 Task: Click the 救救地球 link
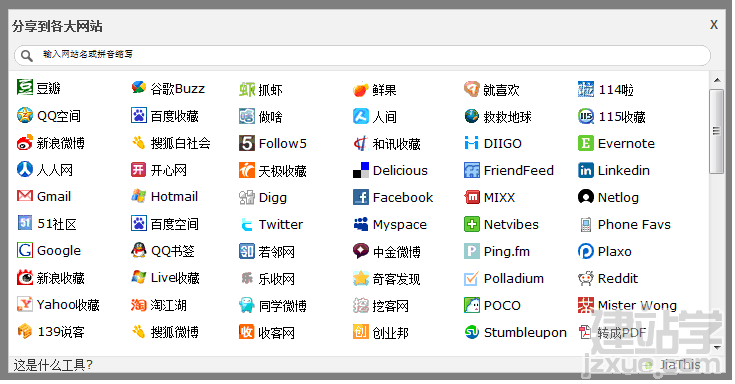click(x=508, y=117)
